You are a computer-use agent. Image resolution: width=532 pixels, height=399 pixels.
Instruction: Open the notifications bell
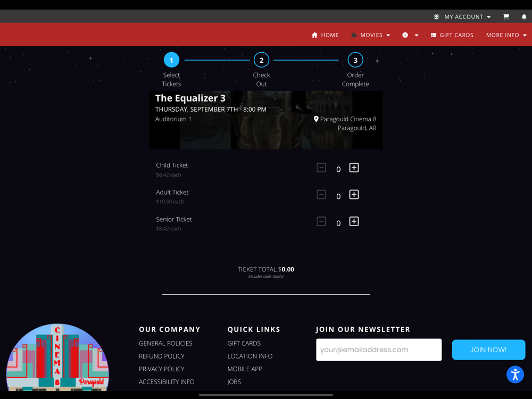(x=524, y=16)
